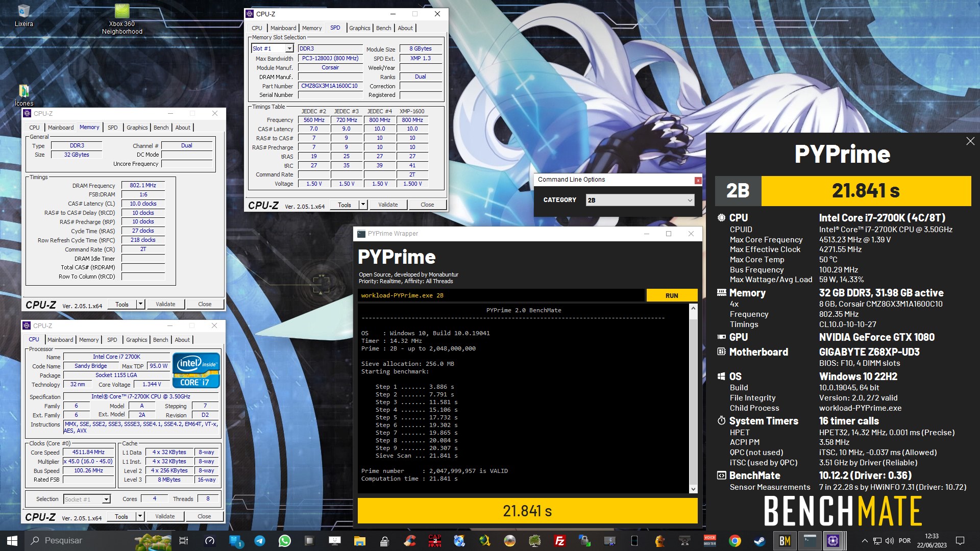980x551 pixels.
Task: Click the POR language indicator
Action: [x=904, y=540]
